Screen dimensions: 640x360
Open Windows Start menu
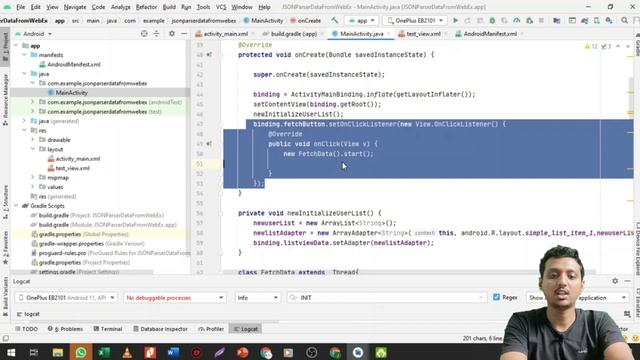(11, 352)
